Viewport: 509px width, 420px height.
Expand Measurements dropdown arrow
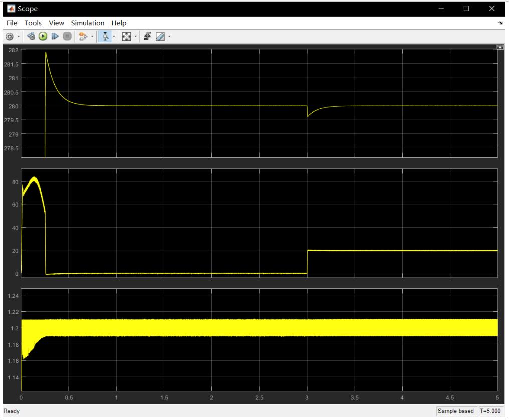169,37
